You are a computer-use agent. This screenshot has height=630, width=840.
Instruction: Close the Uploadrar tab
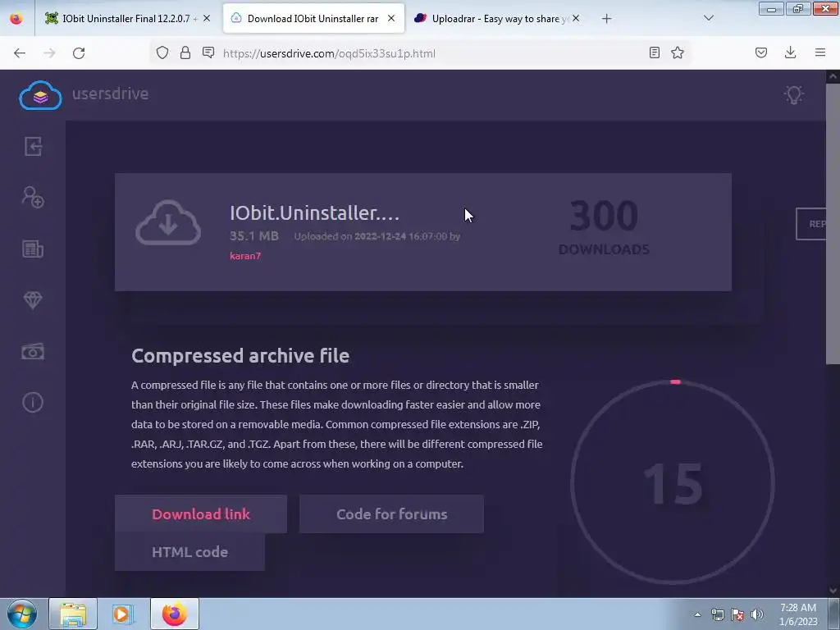575,18
